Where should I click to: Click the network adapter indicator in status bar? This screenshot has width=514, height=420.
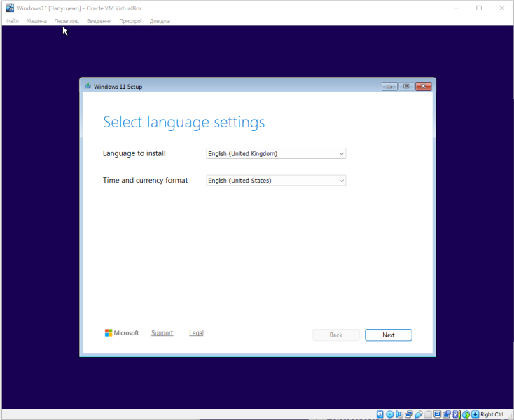409,414
